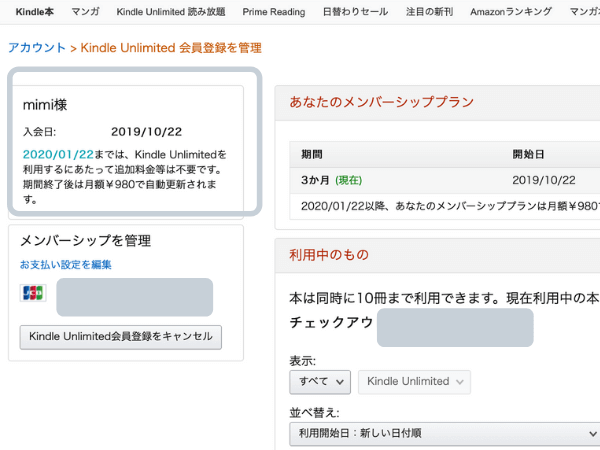Click メンバーシップを管理 heading

coord(85,241)
